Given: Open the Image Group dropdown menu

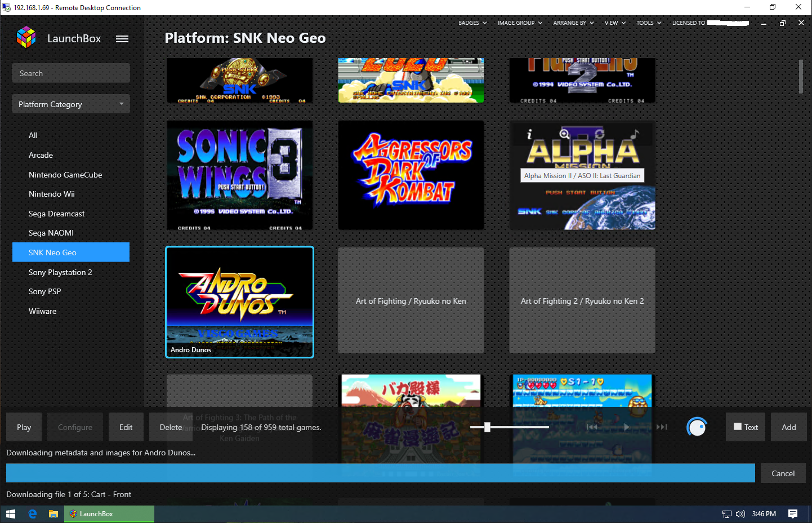Looking at the screenshot, I should (x=520, y=23).
